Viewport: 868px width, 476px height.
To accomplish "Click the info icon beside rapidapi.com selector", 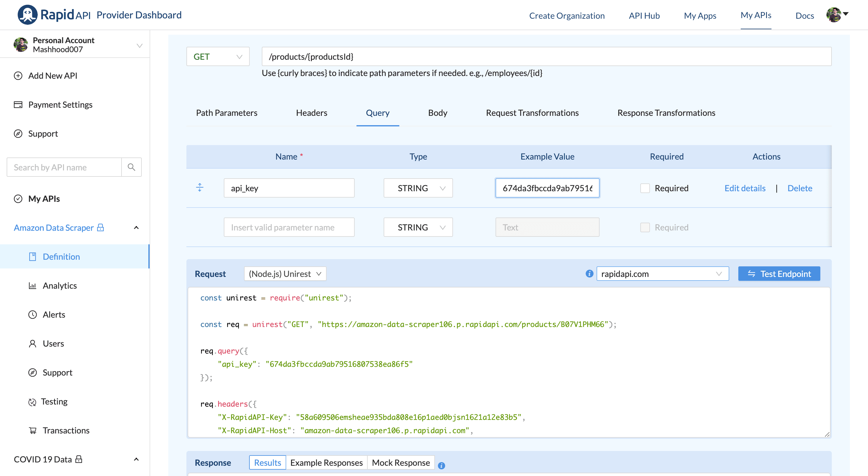I will [589, 273].
